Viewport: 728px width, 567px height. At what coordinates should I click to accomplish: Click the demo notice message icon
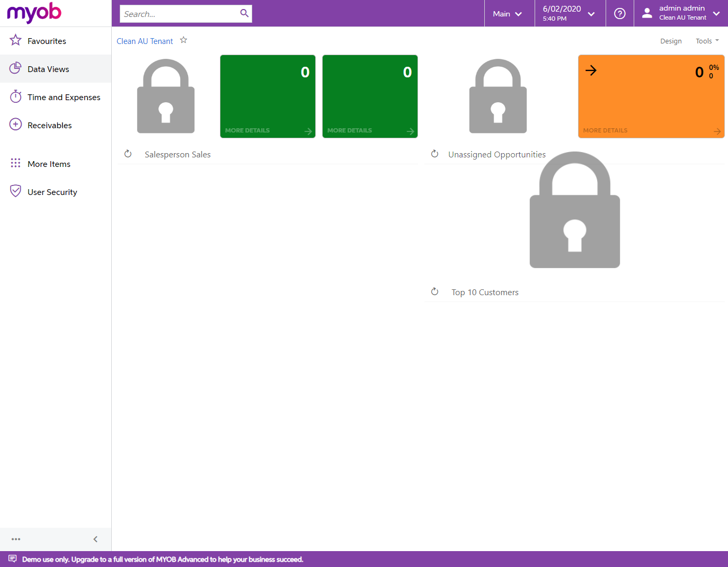click(x=13, y=559)
